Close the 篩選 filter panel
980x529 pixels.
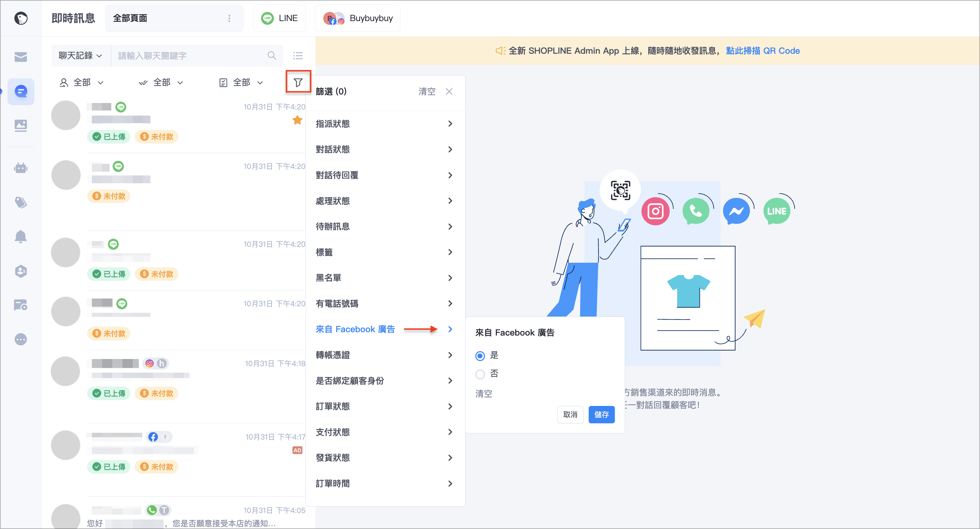[449, 91]
